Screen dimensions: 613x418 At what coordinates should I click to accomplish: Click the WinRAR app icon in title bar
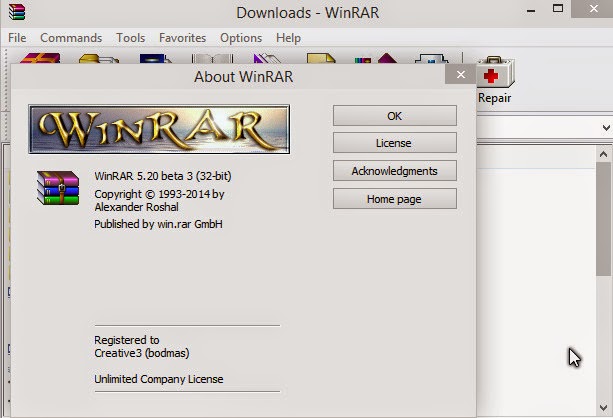[16, 12]
